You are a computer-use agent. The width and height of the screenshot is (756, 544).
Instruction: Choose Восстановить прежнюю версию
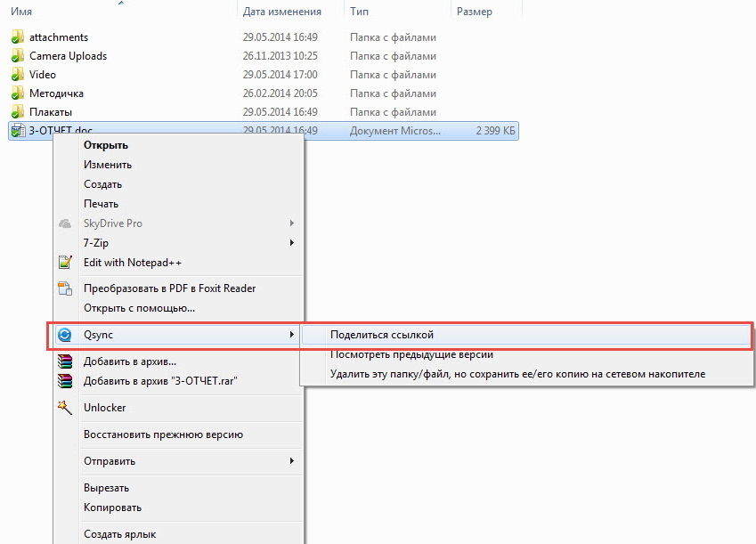(178, 434)
